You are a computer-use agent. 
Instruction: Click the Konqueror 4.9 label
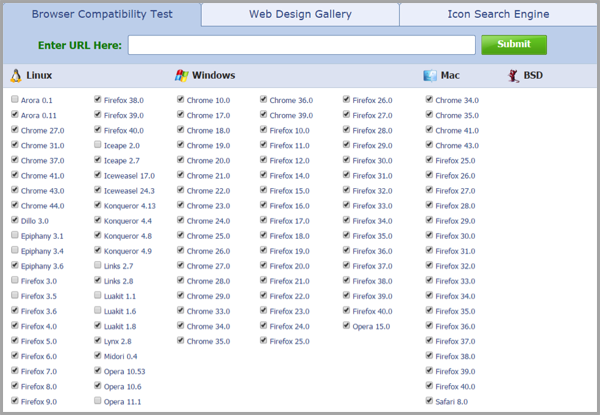(128, 251)
